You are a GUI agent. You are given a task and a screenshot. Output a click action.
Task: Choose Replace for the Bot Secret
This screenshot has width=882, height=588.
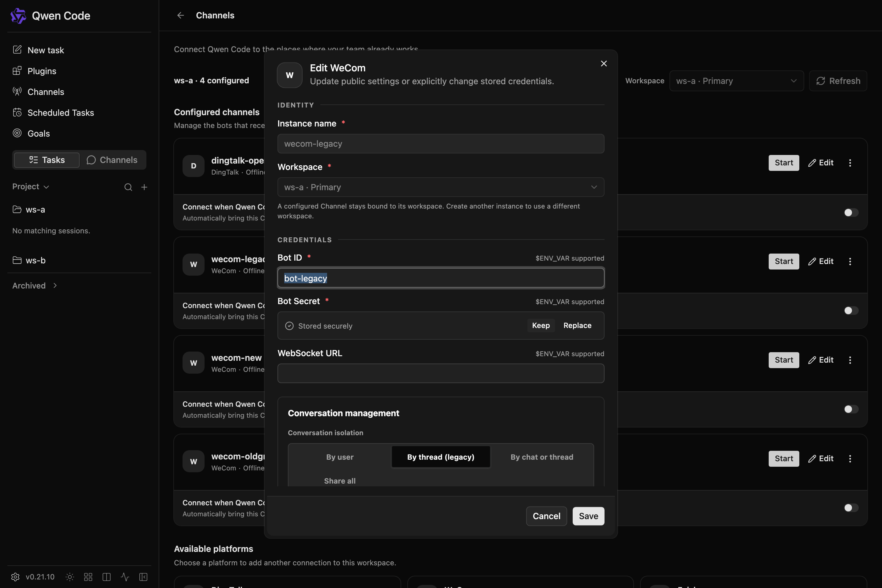578,326
